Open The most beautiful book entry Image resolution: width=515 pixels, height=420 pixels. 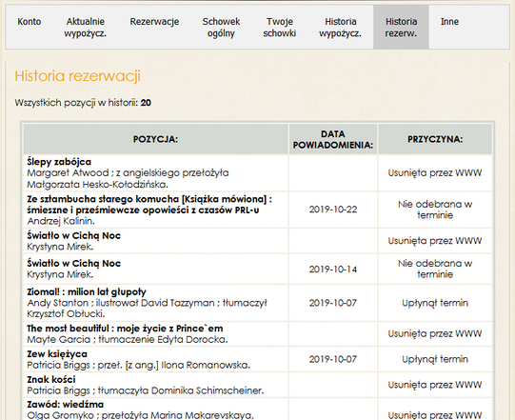125,329
